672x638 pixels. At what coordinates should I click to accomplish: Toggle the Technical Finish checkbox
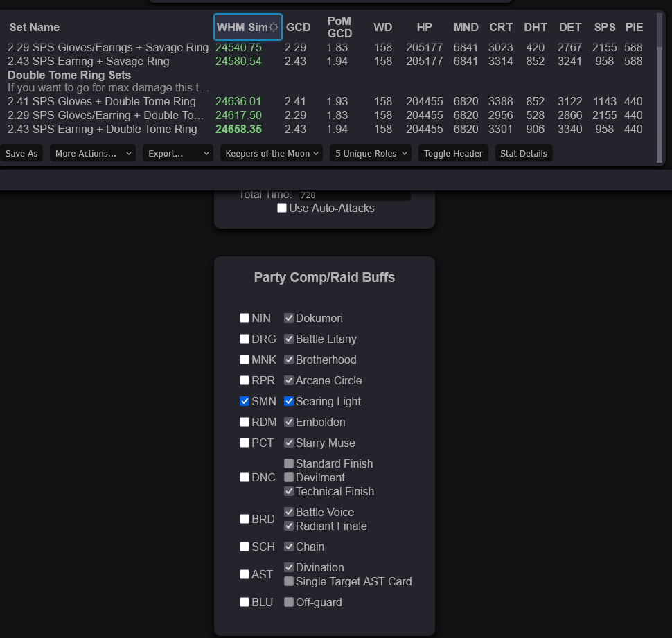[289, 491]
